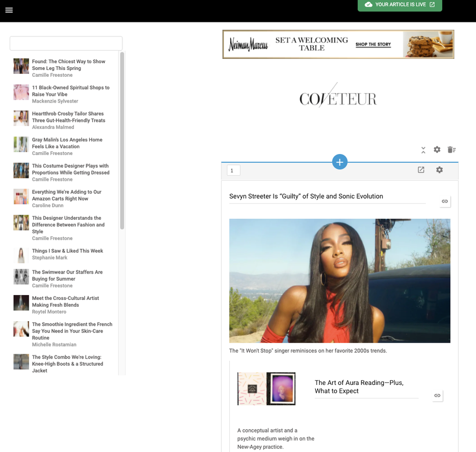The width and height of the screenshot is (476, 452).
Task: Add a section with the blue plus button
Action: pos(340,162)
